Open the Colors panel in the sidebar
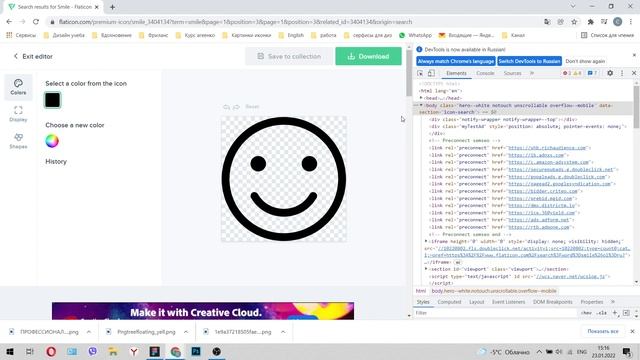This screenshot has height=360, width=640. [18, 87]
